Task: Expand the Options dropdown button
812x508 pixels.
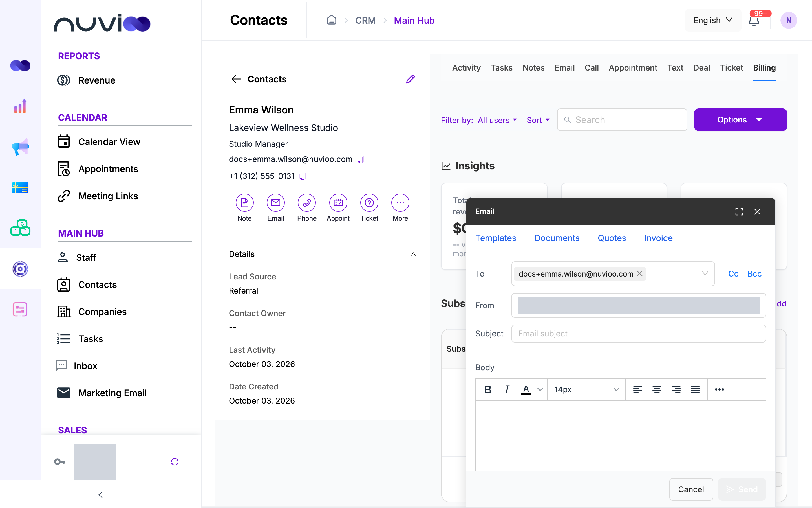Action: [x=740, y=120]
